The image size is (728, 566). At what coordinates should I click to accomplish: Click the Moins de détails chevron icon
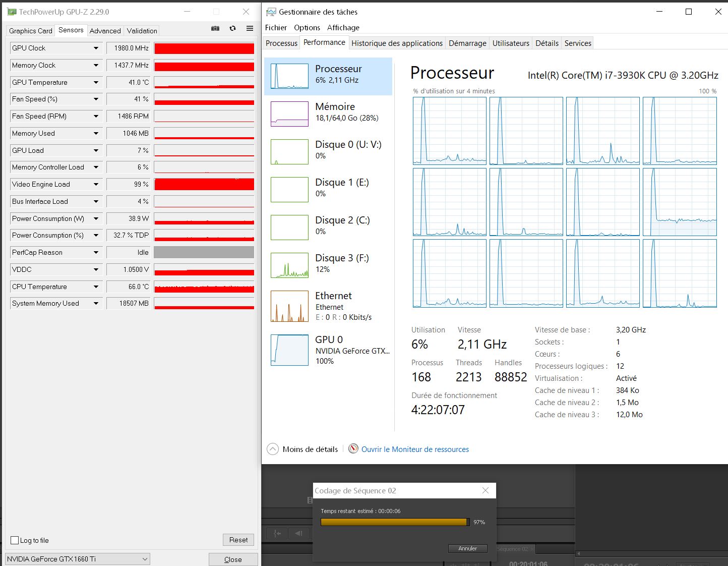click(273, 449)
